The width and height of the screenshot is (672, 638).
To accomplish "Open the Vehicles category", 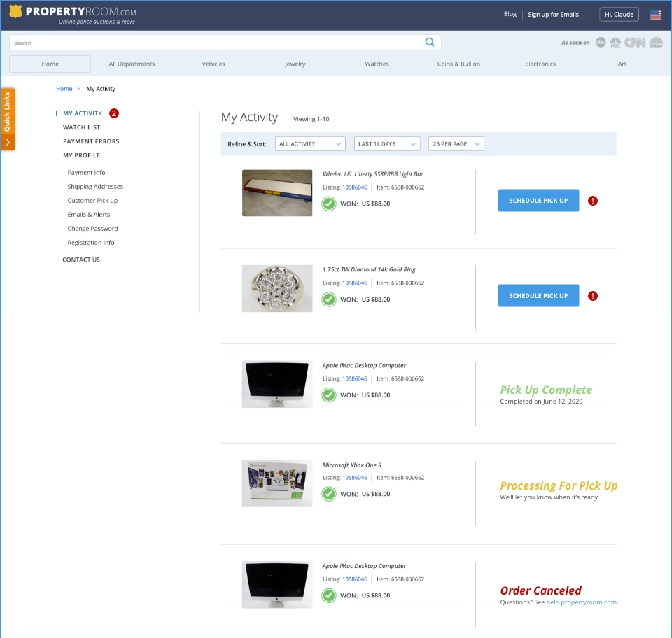I will [x=213, y=64].
